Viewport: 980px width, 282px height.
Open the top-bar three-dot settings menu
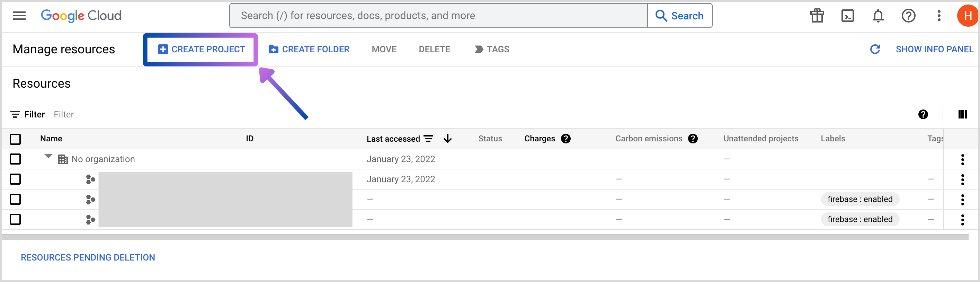click(938, 16)
